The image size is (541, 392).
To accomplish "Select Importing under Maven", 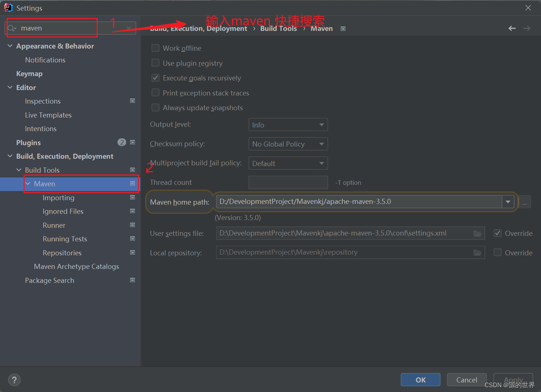I will tap(58, 198).
